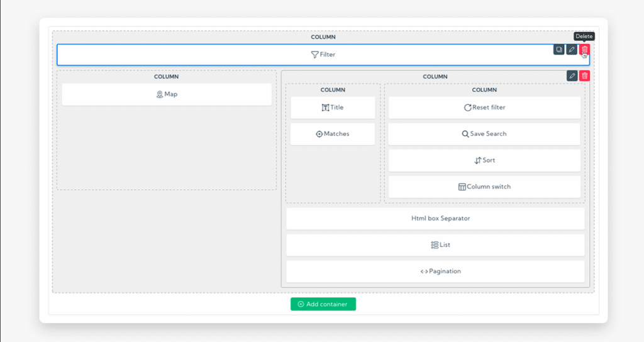The height and width of the screenshot is (342, 644).
Task: Click the arrows icon next to Sort
Action: pos(477,160)
